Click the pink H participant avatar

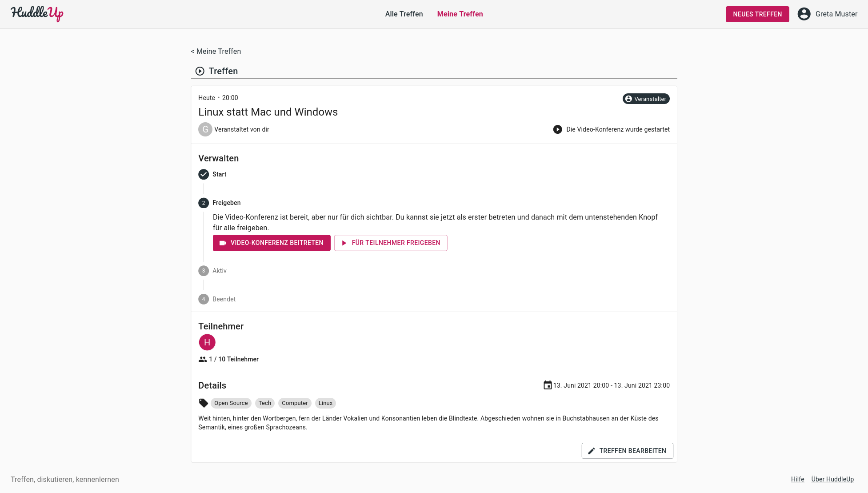207,342
